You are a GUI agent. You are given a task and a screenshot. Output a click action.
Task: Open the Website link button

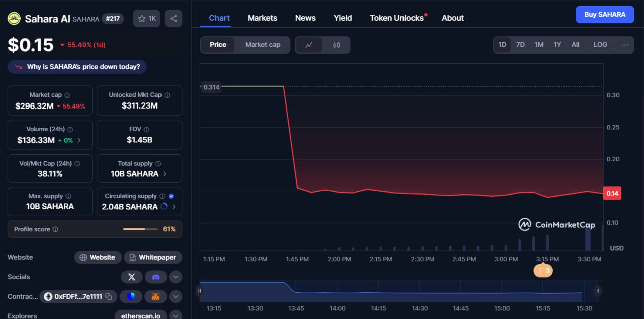(x=98, y=257)
